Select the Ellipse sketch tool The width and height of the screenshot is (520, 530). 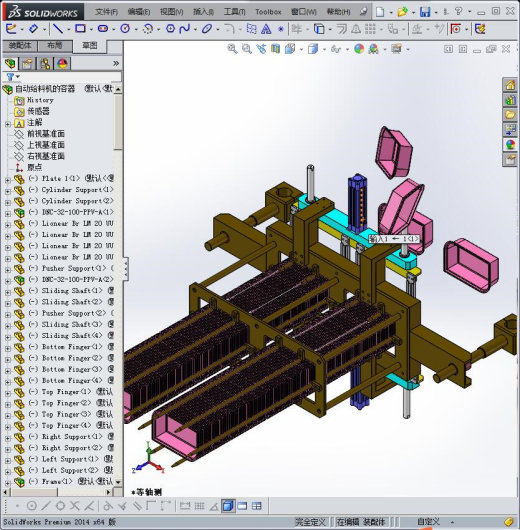point(207,29)
